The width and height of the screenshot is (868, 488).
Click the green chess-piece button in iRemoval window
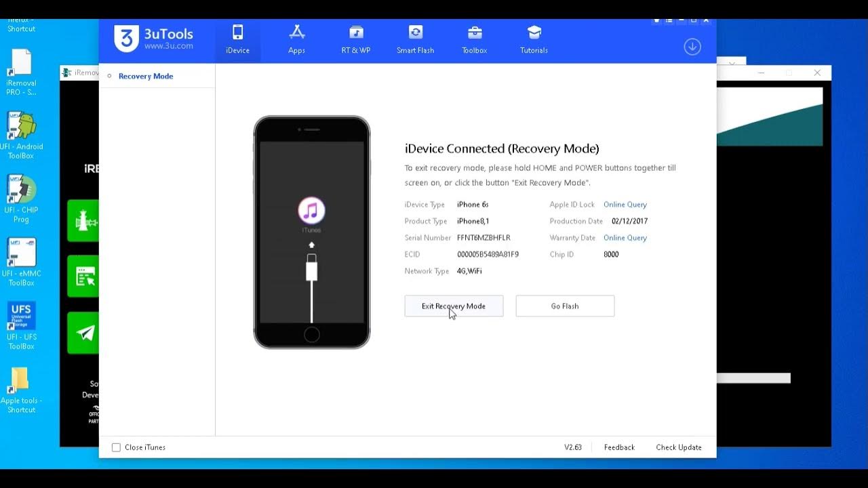pyautogui.click(x=83, y=221)
